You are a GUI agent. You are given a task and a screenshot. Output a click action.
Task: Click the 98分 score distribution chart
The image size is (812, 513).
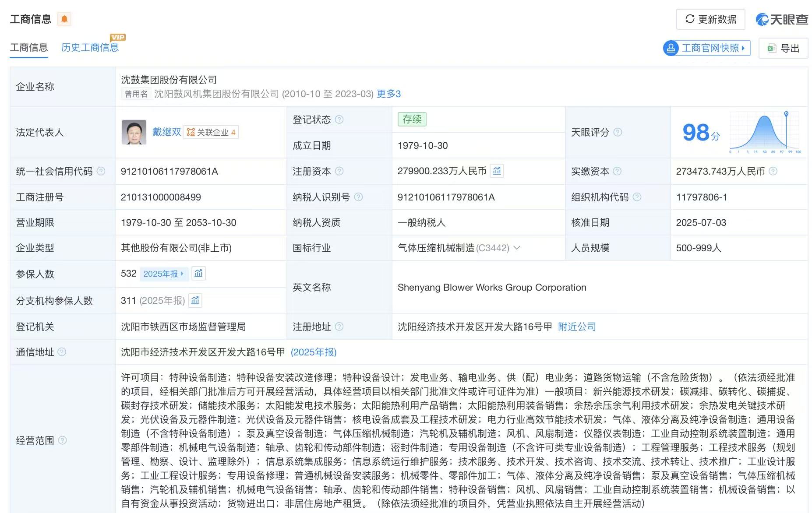(x=765, y=132)
